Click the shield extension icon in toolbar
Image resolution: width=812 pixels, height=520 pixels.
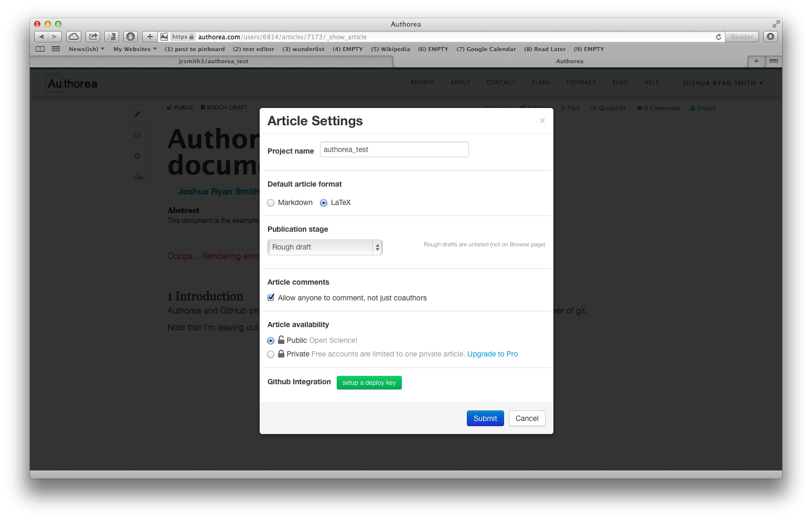[131, 37]
